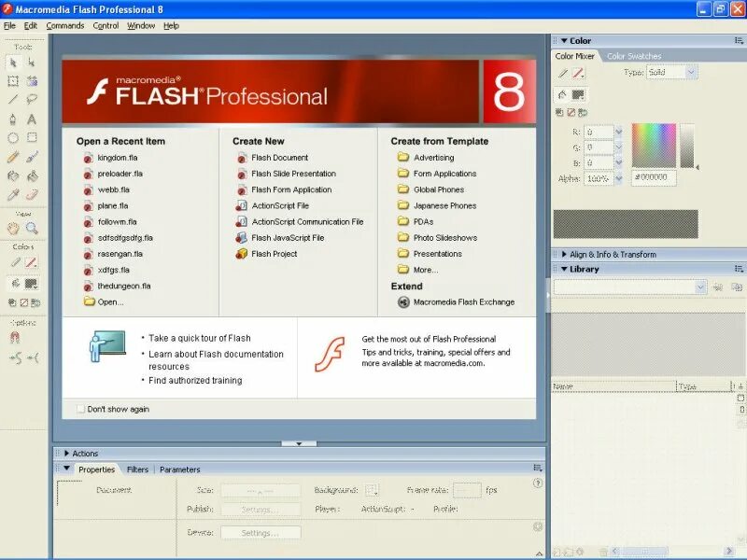Viewport: 747px width, 560px height.
Task: Select the Pencil tool
Action: click(13, 157)
